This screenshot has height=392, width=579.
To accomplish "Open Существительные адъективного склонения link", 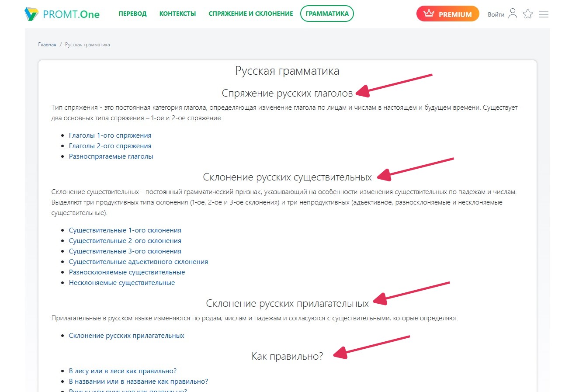I will pos(139,262).
